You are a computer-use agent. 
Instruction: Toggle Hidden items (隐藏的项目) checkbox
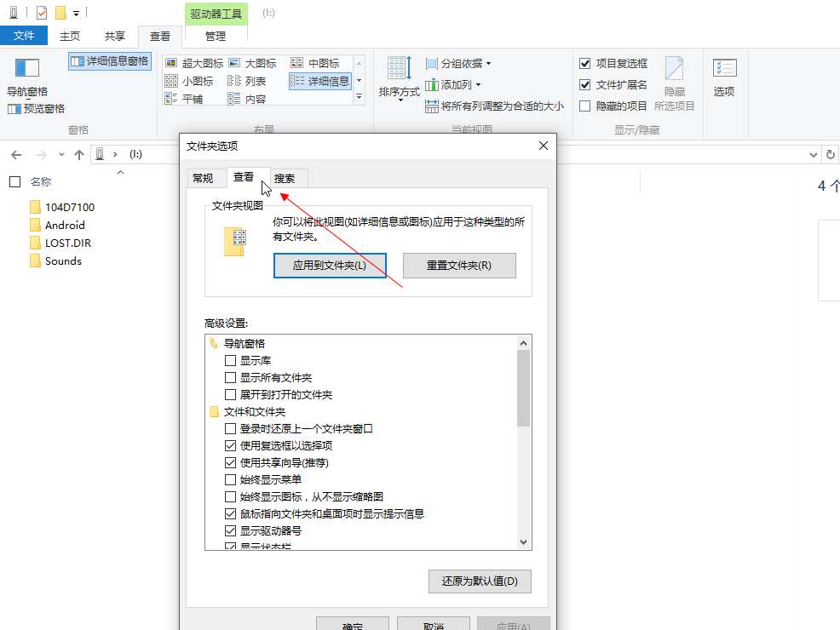point(585,106)
